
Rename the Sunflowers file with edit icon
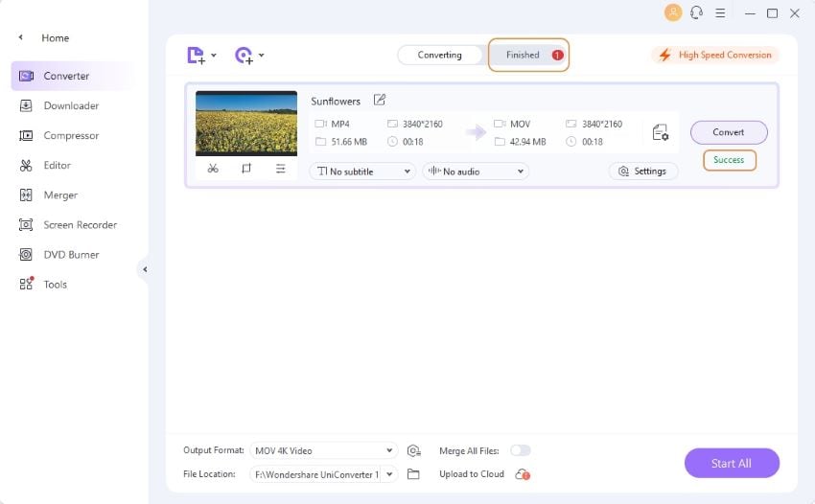380,100
